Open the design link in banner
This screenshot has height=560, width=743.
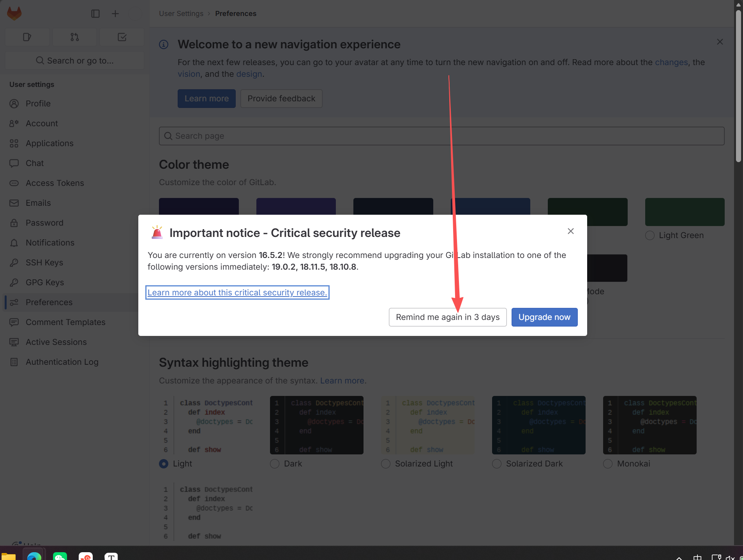tap(249, 74)
